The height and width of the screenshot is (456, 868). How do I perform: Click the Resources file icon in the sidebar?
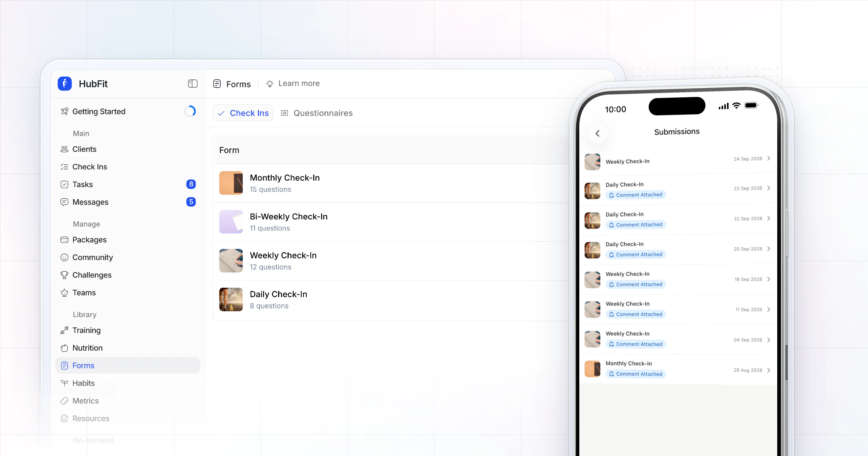[64, 418]
